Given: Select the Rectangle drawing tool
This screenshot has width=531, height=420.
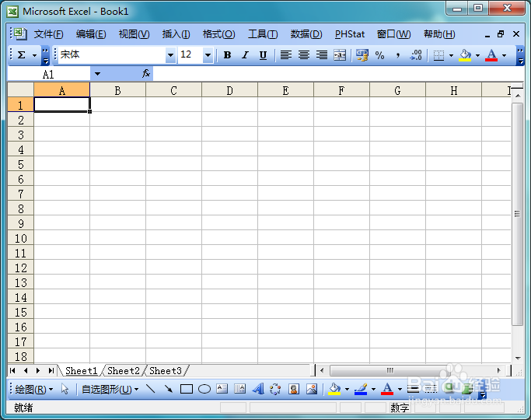Looking at the screenshot, I should [x=187, y=389].
